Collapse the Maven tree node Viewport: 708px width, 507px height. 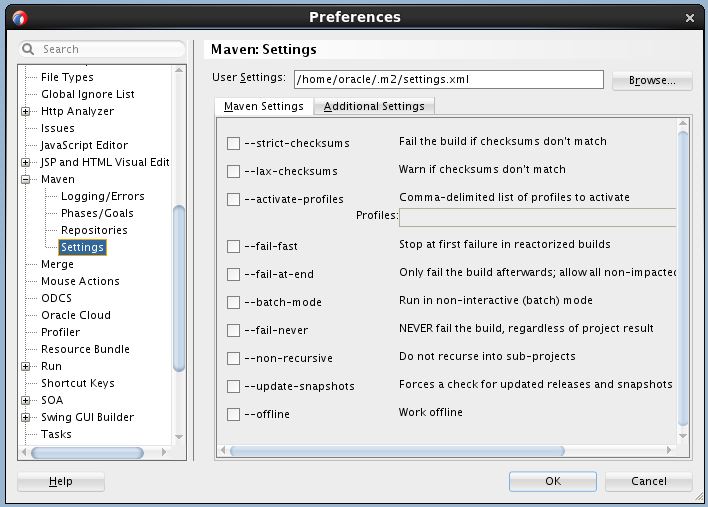27,180
